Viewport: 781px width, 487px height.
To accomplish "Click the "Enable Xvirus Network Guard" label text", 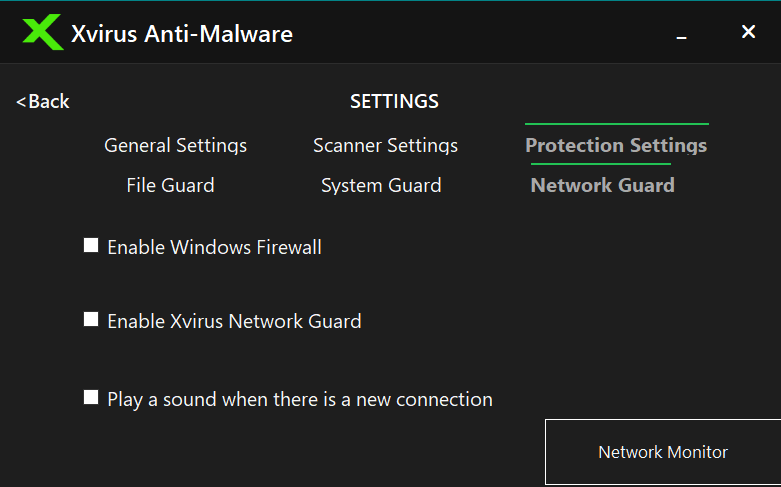I will [x=234, y=321].
